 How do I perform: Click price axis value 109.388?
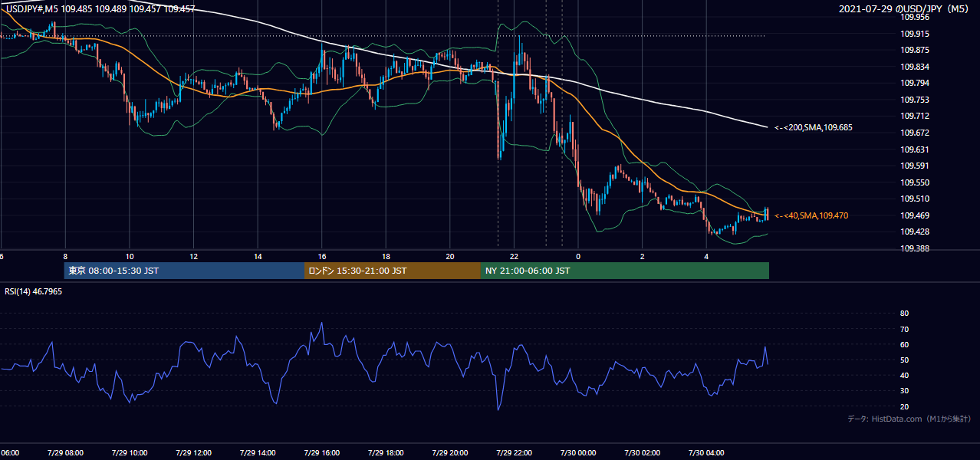pos(915,248)
